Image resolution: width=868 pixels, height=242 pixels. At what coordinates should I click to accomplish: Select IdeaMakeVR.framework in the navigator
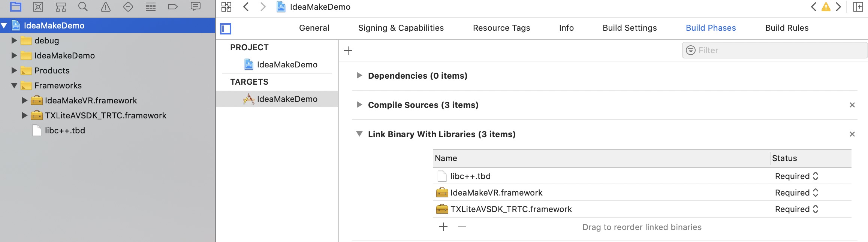point(91,100)
